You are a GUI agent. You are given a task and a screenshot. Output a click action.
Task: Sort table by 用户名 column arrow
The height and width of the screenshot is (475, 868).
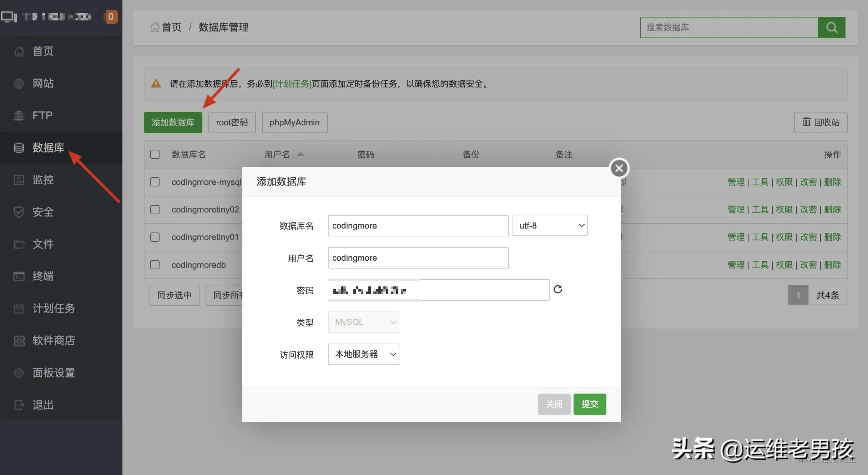pos(301,154)
